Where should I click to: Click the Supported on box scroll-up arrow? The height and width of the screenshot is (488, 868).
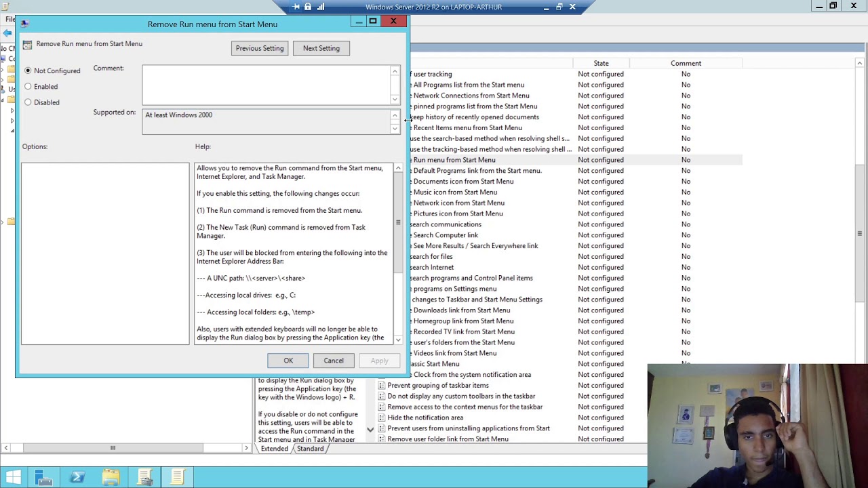pos(395,115)
